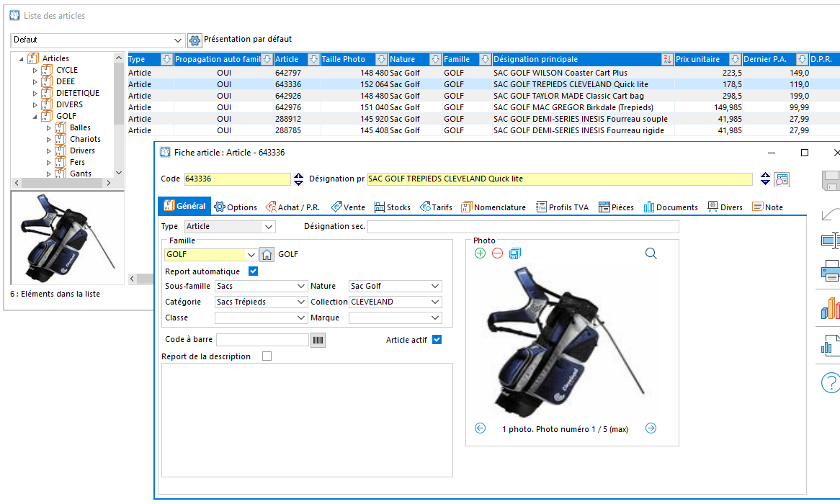This screenshot has height=504, width=840.
Task: Click the tree panel horizontal scrollbar
Action: point(62,183)
